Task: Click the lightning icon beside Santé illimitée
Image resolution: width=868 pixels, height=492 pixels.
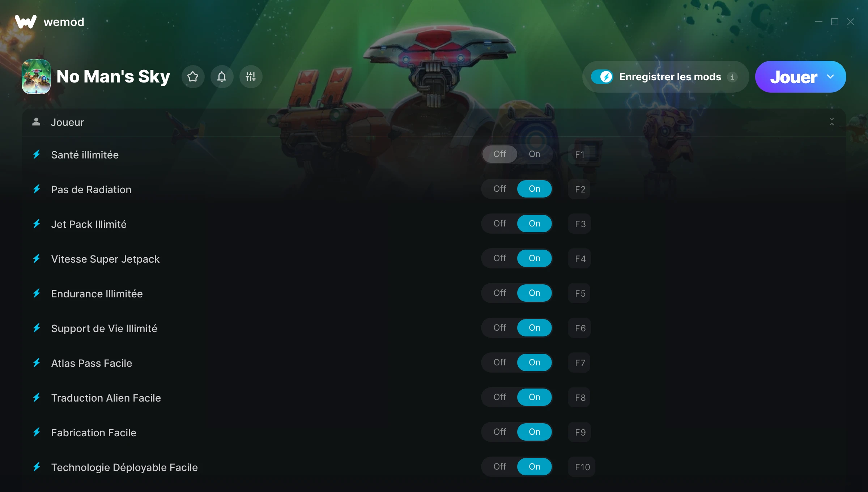Action: coord(37,154)
